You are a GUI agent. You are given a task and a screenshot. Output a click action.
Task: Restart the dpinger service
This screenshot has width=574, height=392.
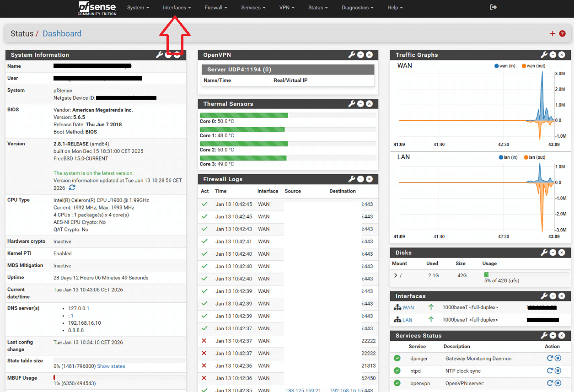pos(550,358)
